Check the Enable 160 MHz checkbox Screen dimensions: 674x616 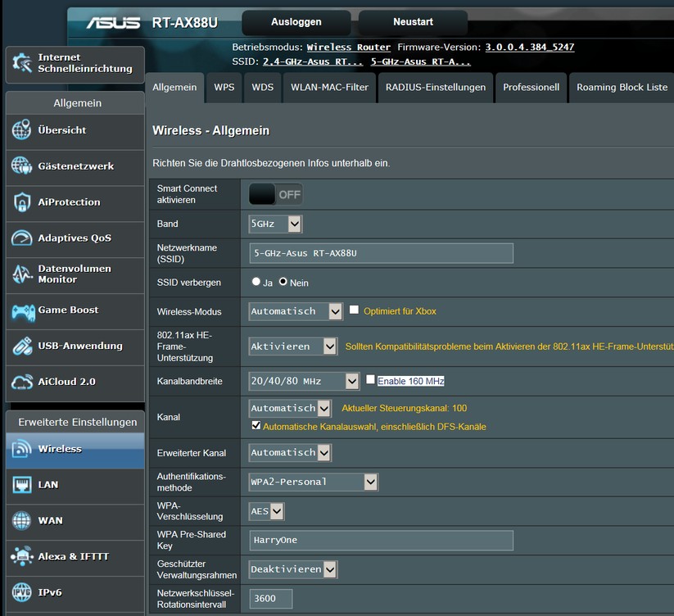pyautogui.click(x=371, y=380)
